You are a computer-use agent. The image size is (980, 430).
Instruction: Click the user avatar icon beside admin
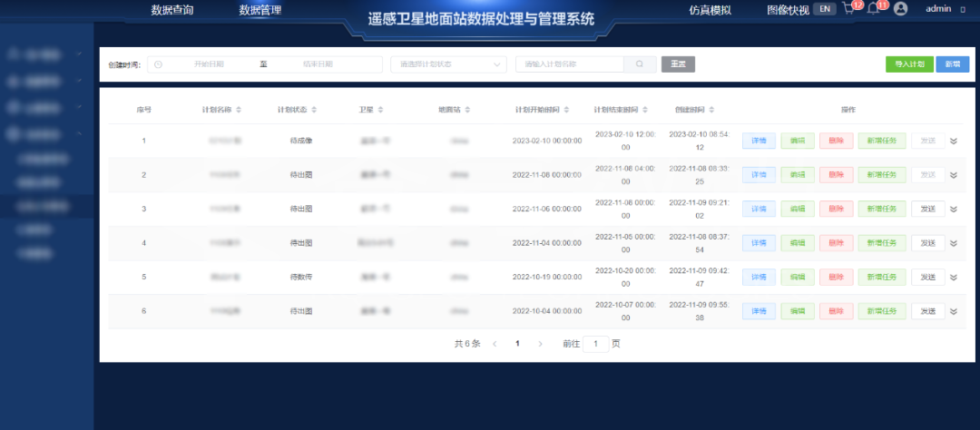pos(901,9)
